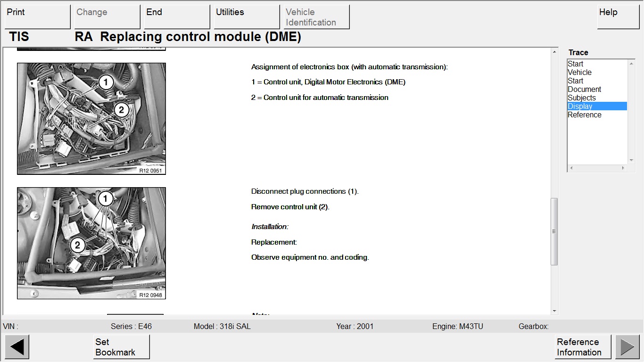This screenshot has height=362, width=644.
Task: Click the 'Installation:' italic heading
Action: pos(270,227)
